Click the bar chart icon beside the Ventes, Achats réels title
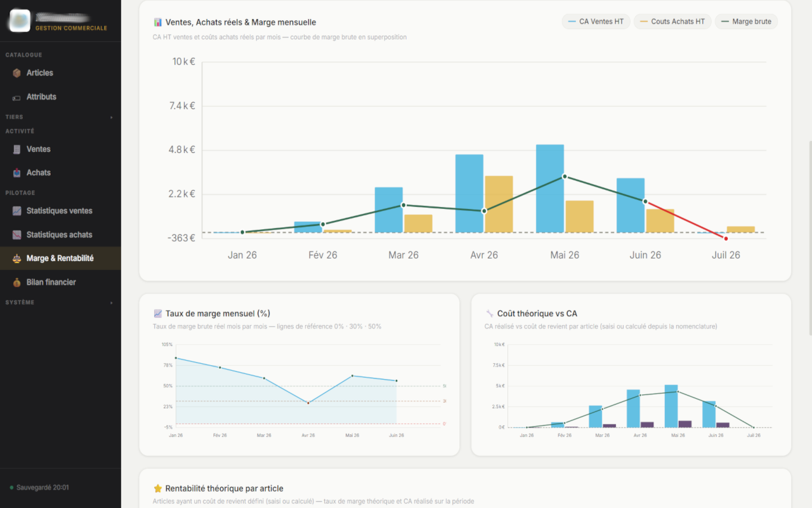Viewport: 812px width, 508px height. [158, 22]
